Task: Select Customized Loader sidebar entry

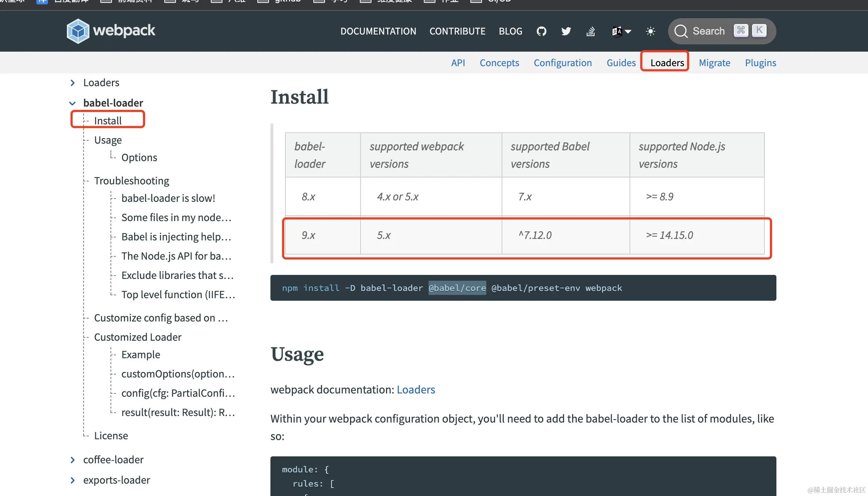Action: coord(138,337)
